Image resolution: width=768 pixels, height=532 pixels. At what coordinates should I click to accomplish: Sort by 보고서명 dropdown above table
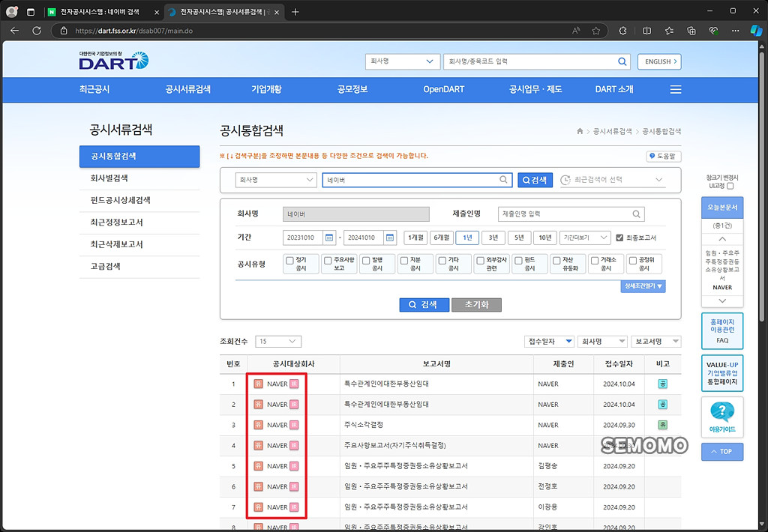(656, 342)
